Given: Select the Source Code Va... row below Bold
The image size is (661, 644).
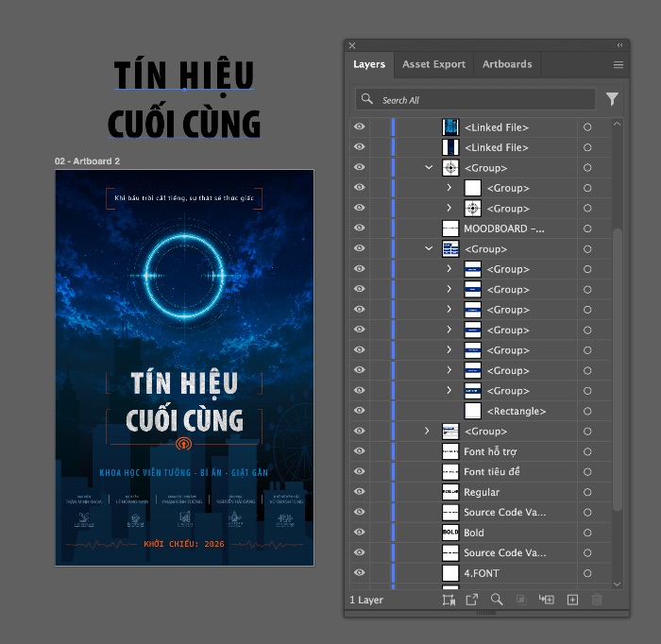Looking at the screenshot, I should point(481,553).
